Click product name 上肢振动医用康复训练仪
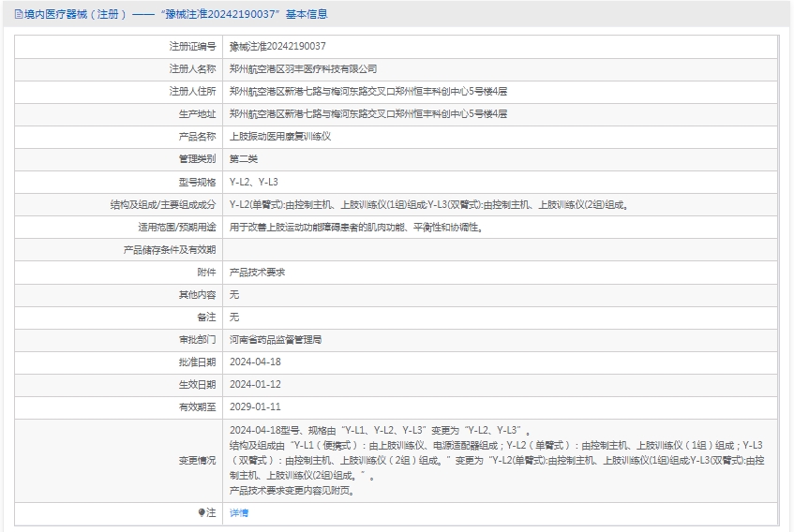 (x=280, y=137)
